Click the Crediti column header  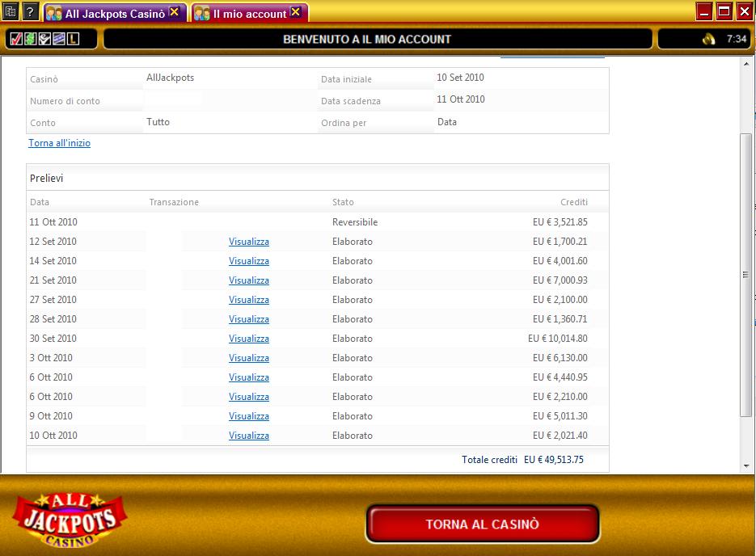coord(574,202)
